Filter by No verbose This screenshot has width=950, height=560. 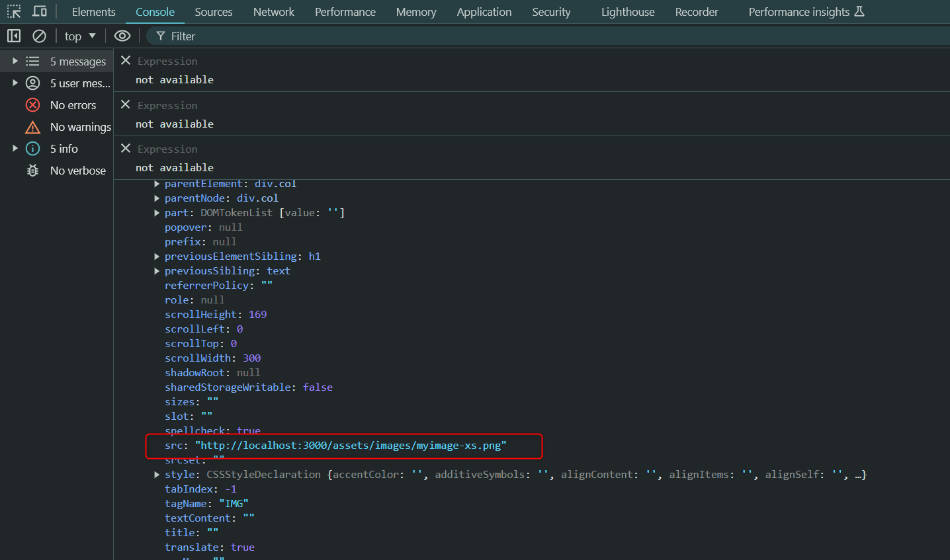pos(78,171)
